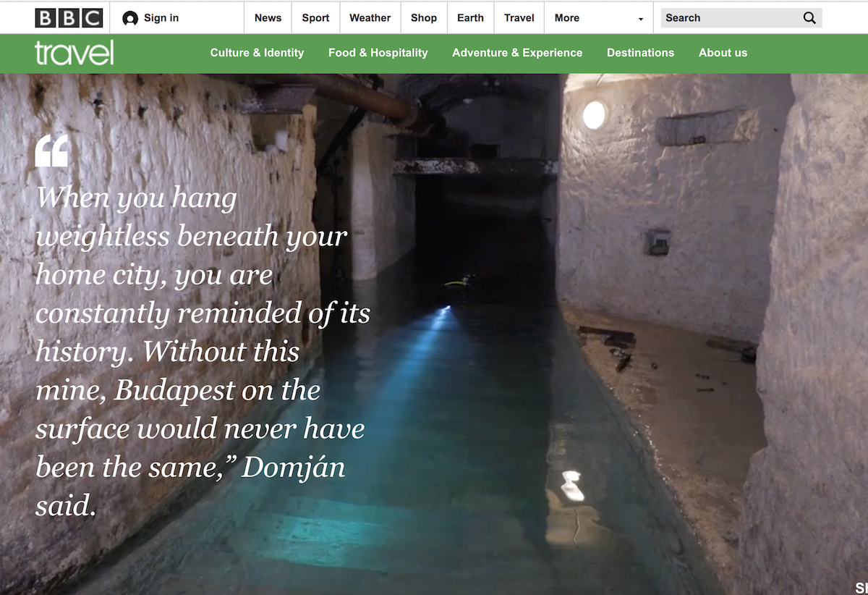The width and height of the screenshot is (868, 595).
Task: Open Adventure & Experience category
Action: [x=517, y=53]
